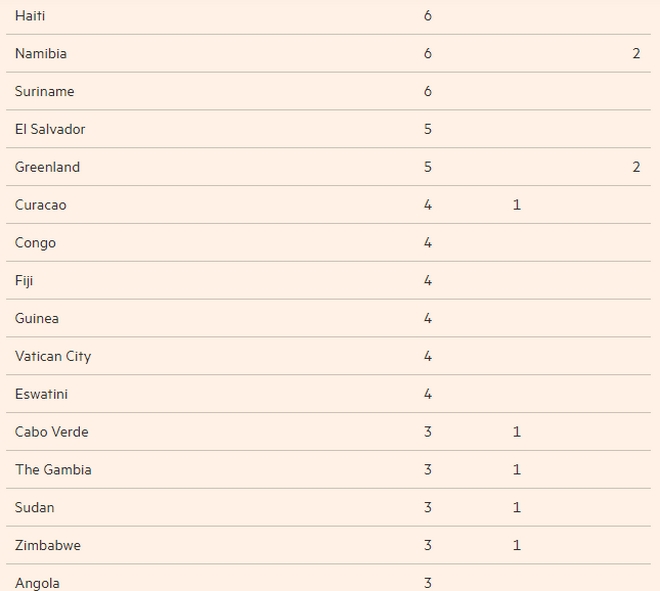
Task: Select the Cabo Verde row label
Action: 52,432
